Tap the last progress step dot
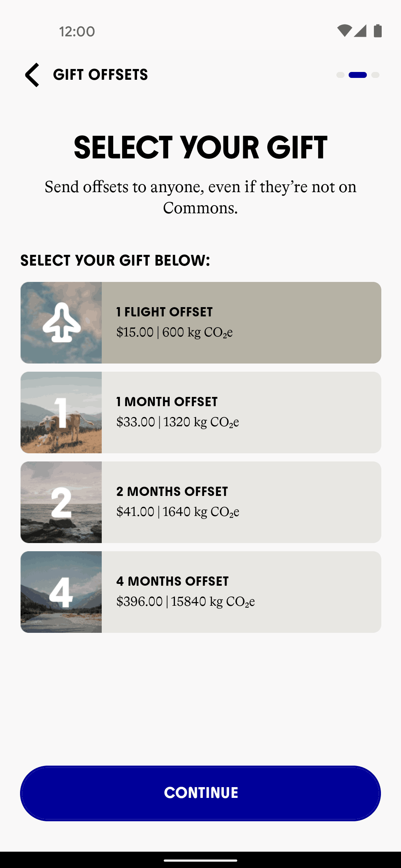The width and height of the screenshot is (401, 868). pyautogui.click(x=375, y=75)
